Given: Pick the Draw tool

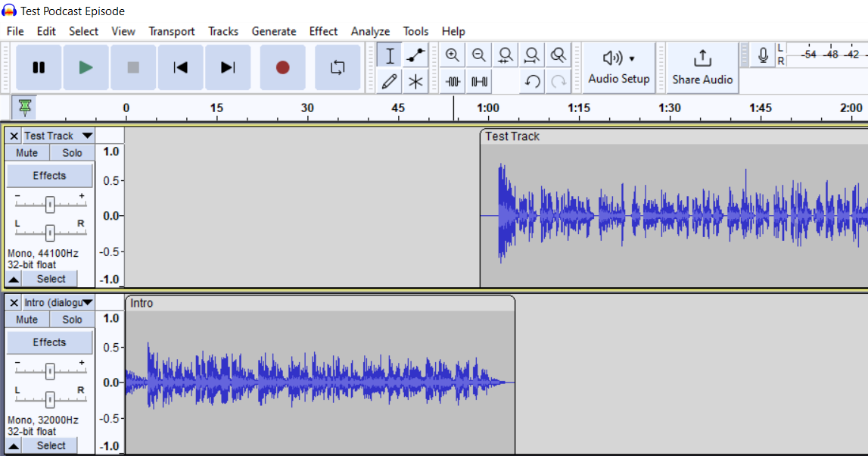Looking at the screenshot, I should (389, 81).
